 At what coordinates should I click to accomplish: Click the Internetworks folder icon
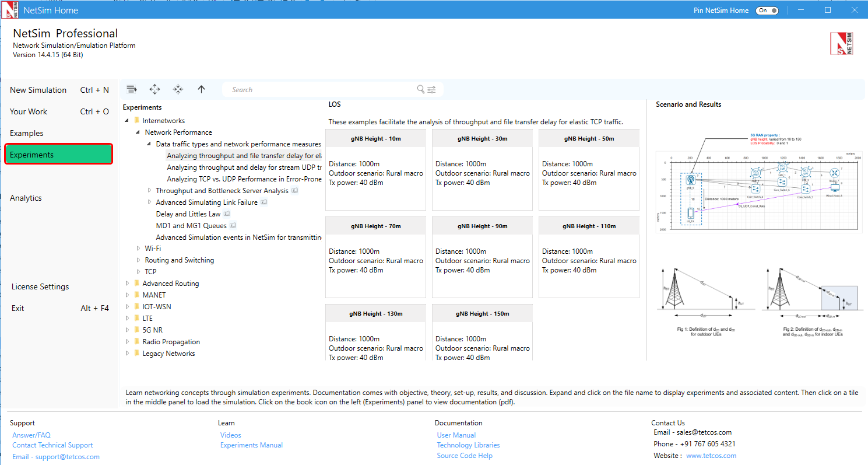point(137,121)
